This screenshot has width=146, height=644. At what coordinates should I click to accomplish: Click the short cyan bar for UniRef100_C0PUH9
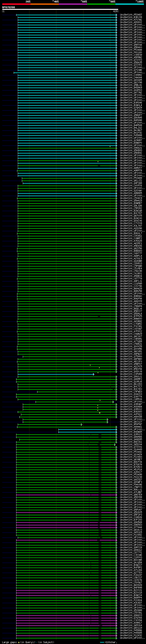pos(56,374)
